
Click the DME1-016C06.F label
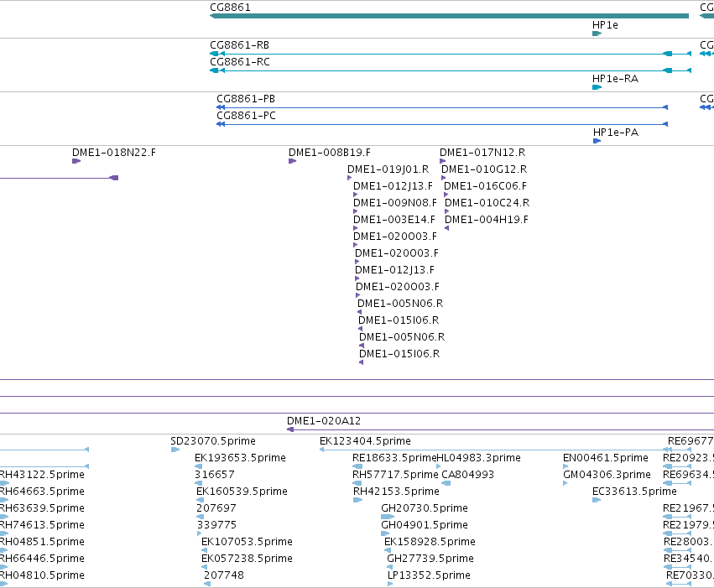pyautogui.click(x=485, y=186)
